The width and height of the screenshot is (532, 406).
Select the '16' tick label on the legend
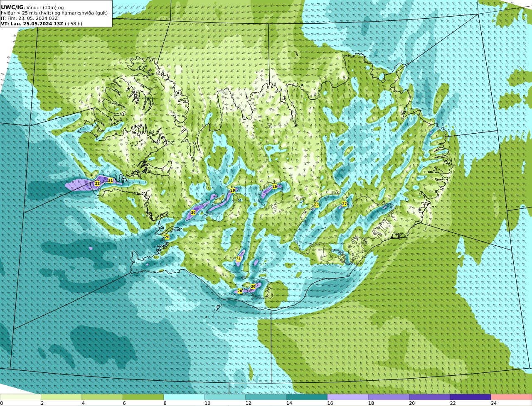(x=330, y=403)
